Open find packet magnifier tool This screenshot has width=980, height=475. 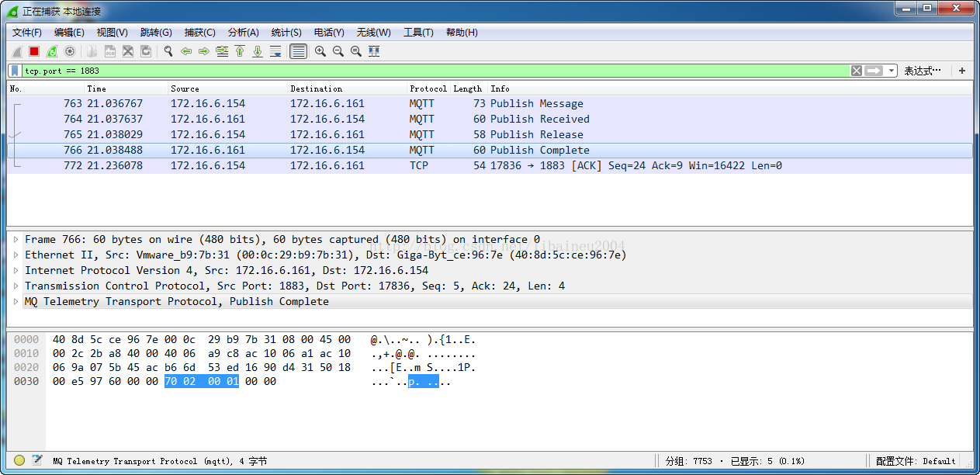(168, 51)
